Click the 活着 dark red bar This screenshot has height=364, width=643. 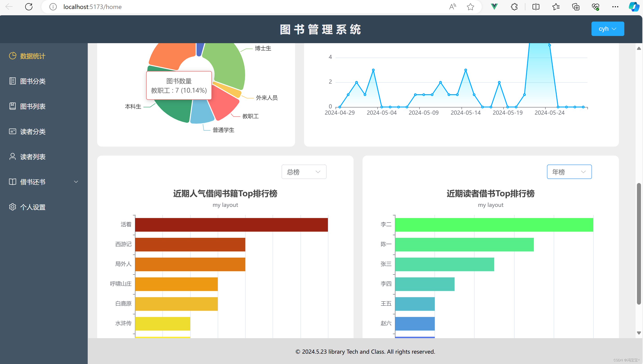coord(231,225)
